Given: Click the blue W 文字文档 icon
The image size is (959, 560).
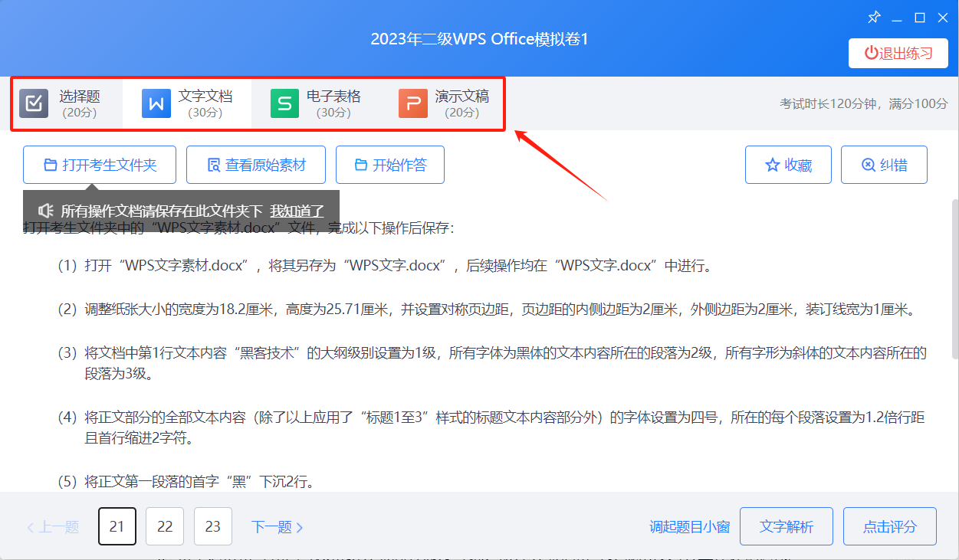Looking at the screenshot, I should pos(156,103).
